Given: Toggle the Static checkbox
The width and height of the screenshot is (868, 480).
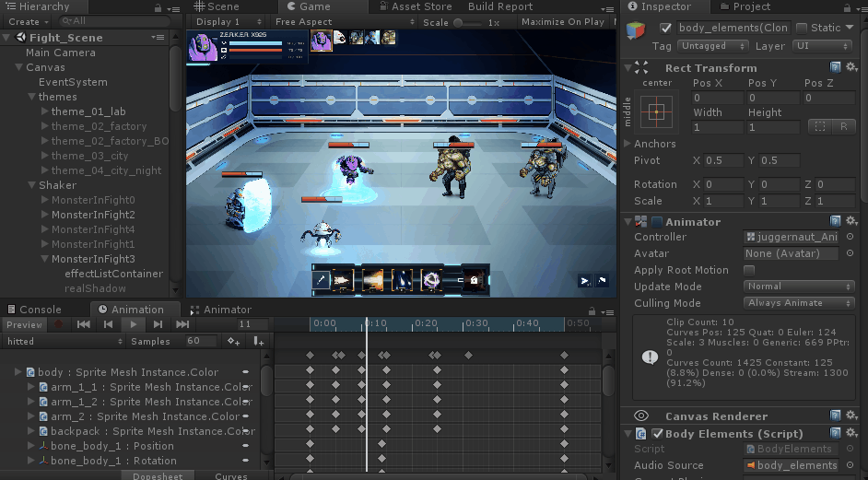Looking at the screenshot, I should [x=802, y=28].
